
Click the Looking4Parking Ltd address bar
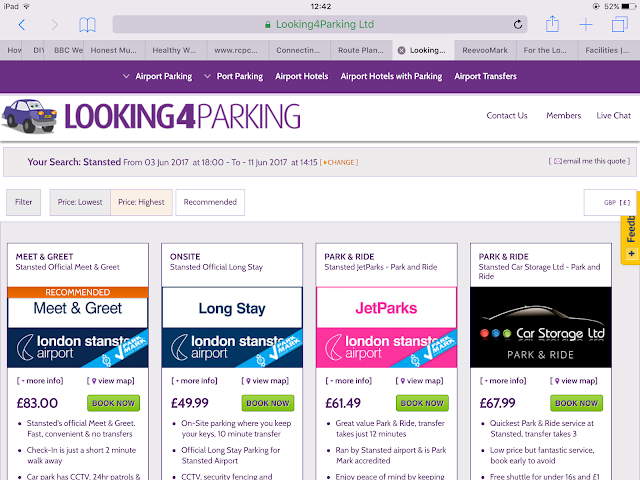[320, 24]
